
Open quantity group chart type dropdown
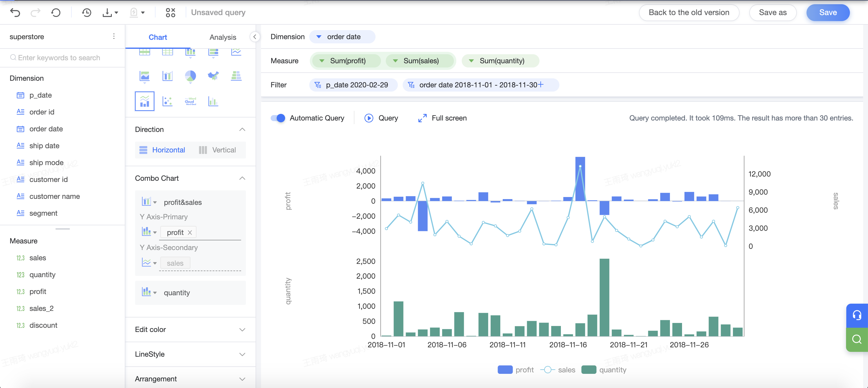tap(149, 292)
